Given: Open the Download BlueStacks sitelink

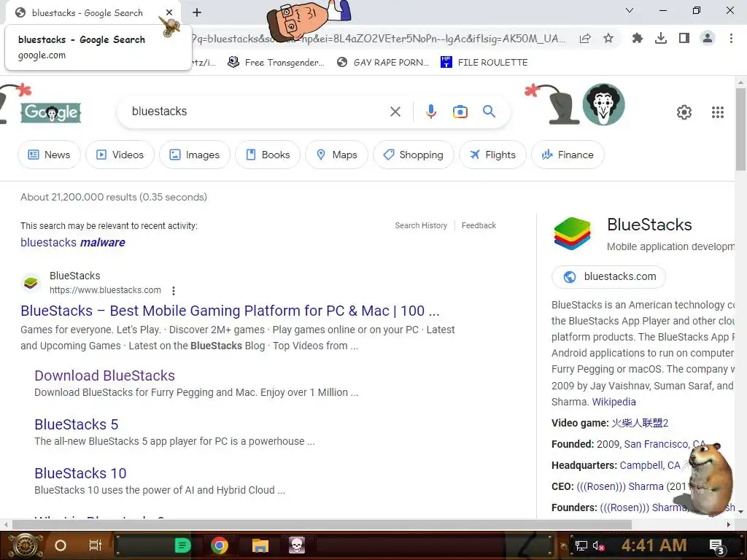Looking at the screenshot, I should tap(104, 376).
